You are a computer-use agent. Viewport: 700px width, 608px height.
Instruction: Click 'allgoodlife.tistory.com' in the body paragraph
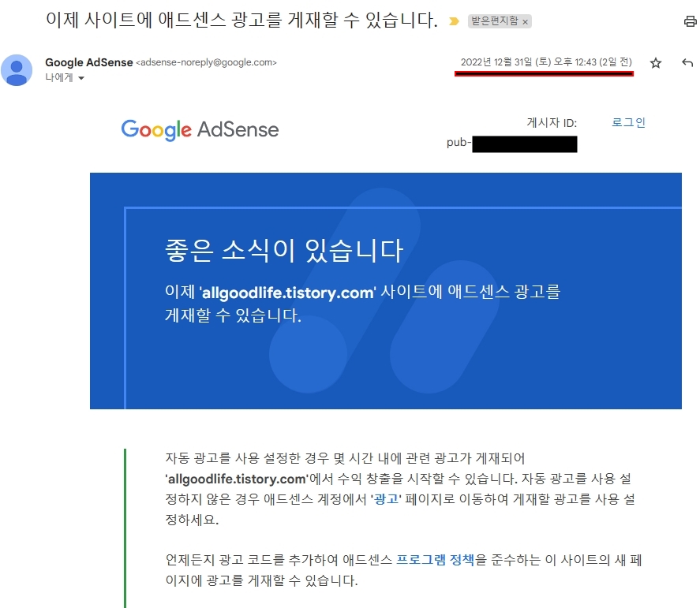click(x=237, y=479)
